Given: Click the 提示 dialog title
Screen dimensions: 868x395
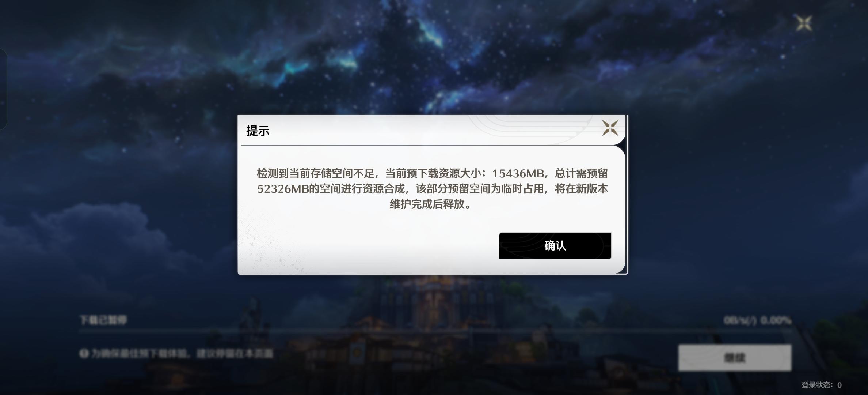Looking at the screenshot, I should pos(258,131).
